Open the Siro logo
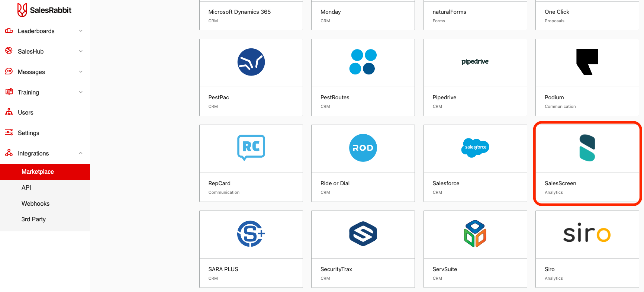Screen dimensions: 644x292 point(587,233)
